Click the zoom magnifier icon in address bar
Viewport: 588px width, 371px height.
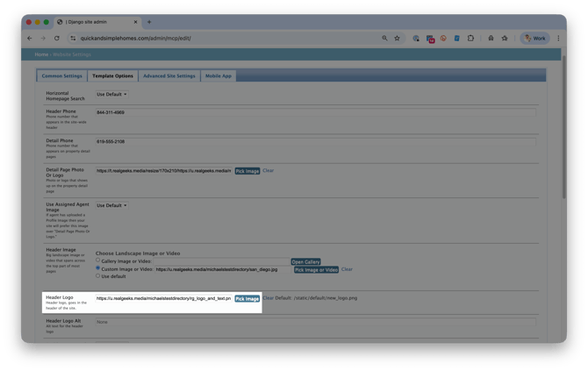[384, 39]
